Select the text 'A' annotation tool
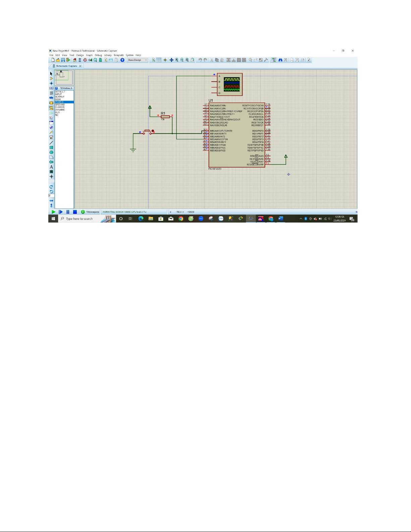The width and height of the screenshot is (411, 532). coord(51,167)
